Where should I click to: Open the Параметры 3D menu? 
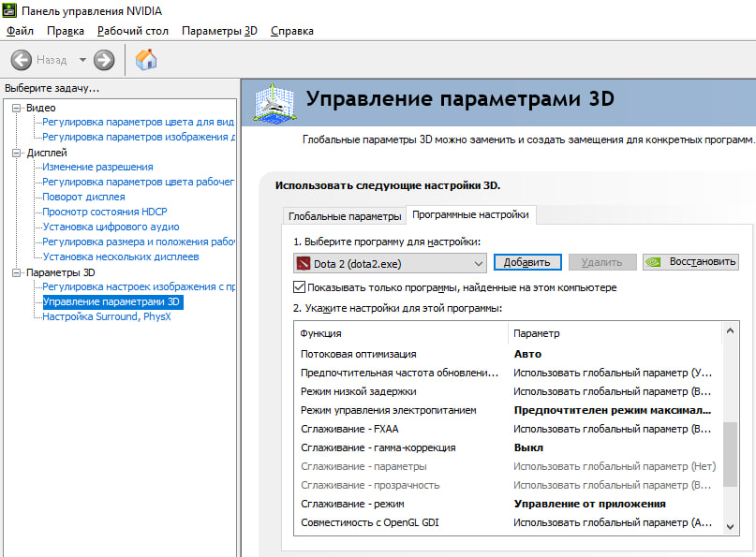(219, 31)
